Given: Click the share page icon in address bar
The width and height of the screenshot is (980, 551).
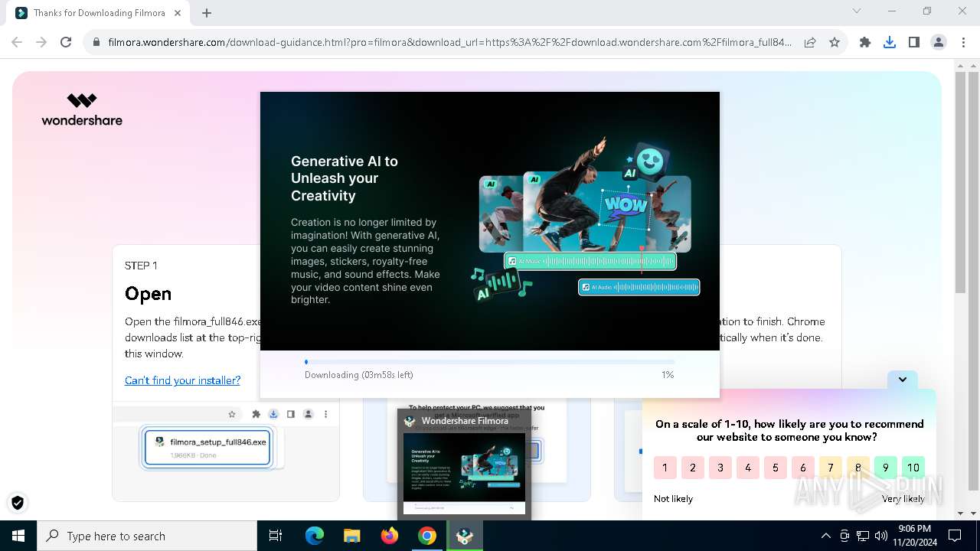Looking at the screenshot, I should 810,43.
